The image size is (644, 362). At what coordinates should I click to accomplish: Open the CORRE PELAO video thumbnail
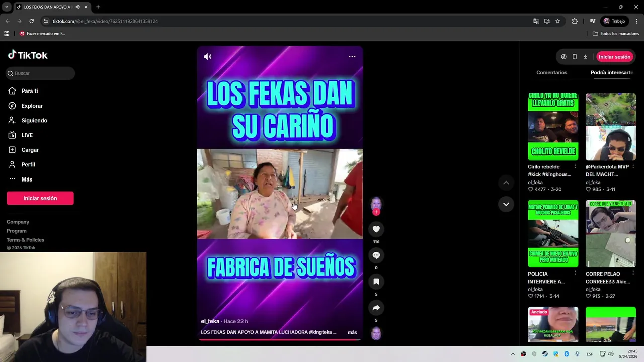610,234
